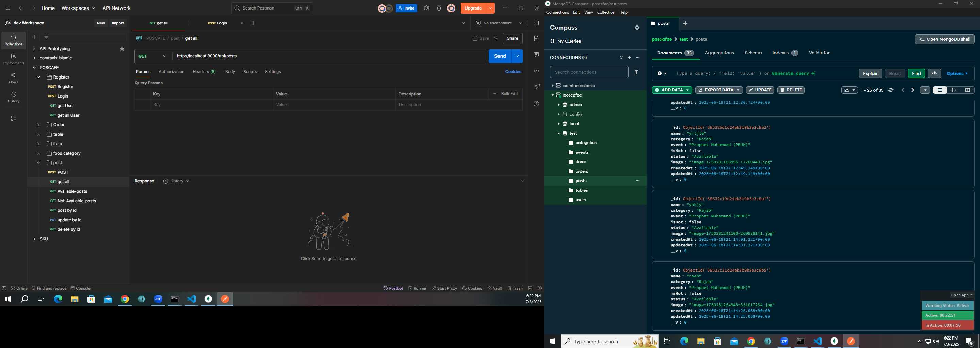980x348 pixels.
Task: Open Postbot in Postman status bar
Action: point(393,288)
